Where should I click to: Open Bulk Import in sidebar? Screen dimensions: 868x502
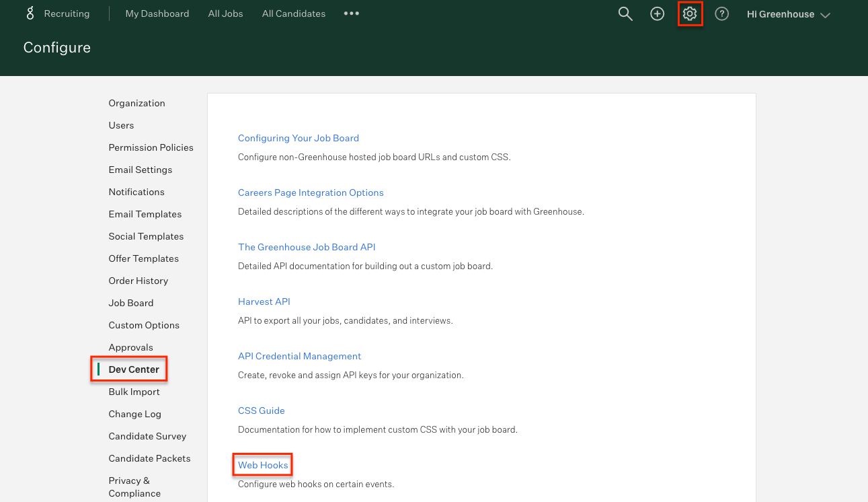(134, 392)
